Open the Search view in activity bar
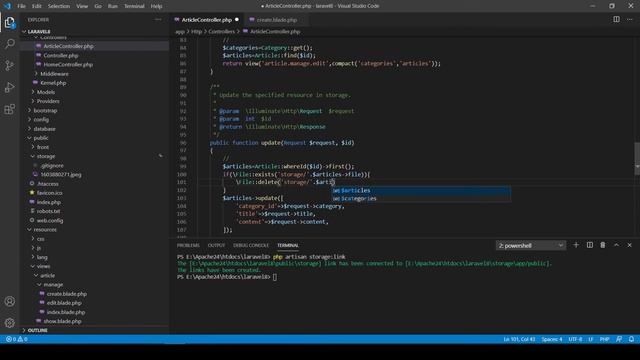Screen dimensions: 640x360 click(x=10, y=44)
